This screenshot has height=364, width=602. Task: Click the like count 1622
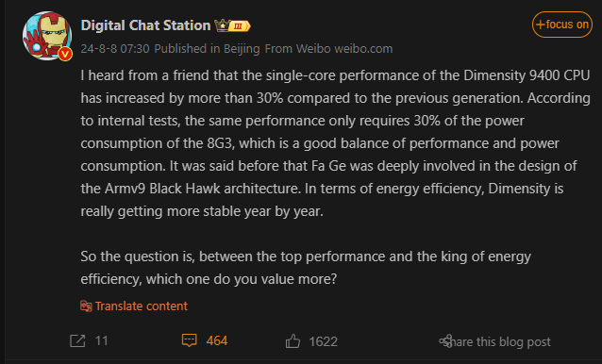pos(323,341)
